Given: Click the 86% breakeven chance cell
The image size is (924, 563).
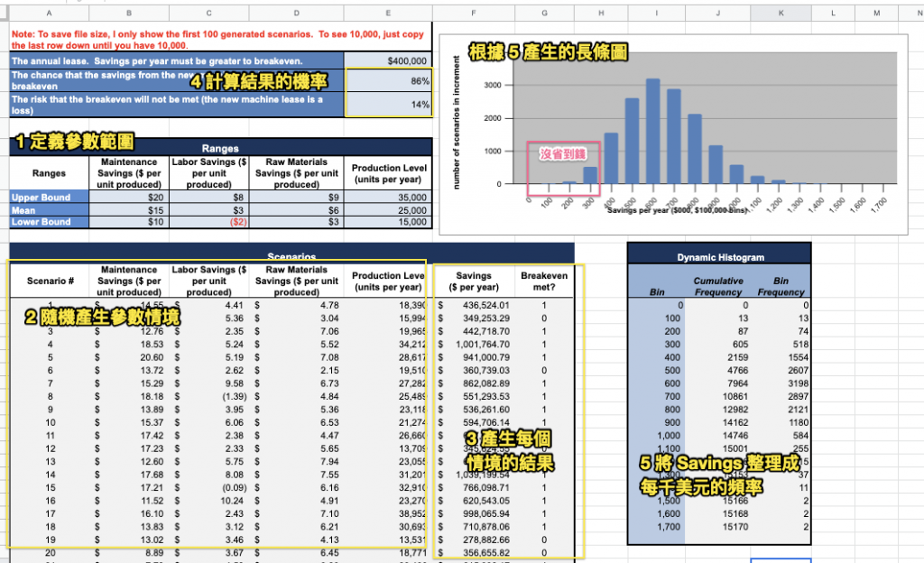Looking at the screenshot, I should 388,80.
